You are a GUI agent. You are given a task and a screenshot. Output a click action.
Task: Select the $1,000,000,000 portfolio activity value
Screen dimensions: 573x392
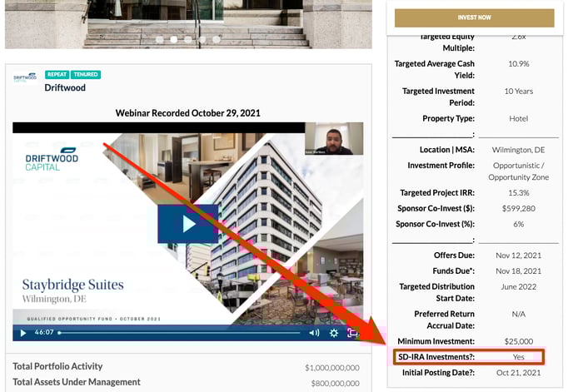[x=332, y=368]
